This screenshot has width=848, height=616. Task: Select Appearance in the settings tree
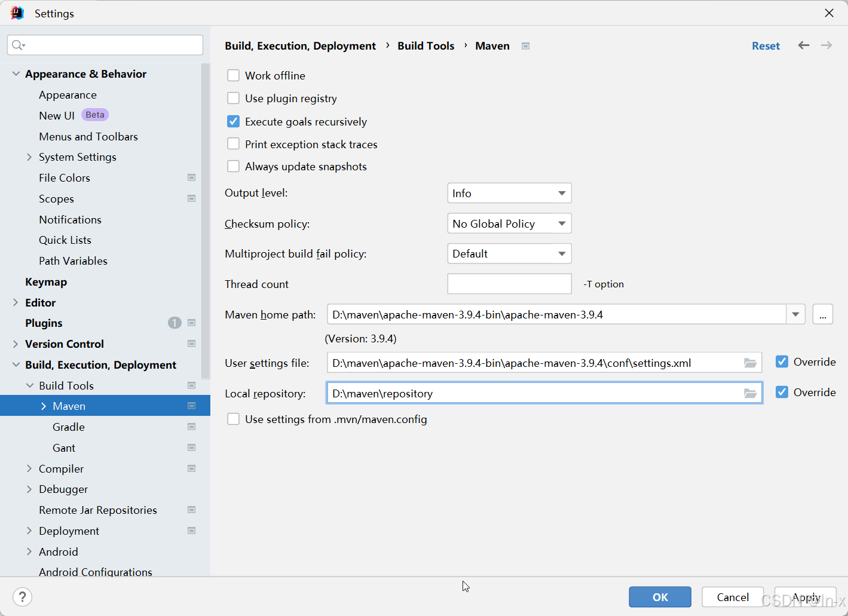pos(68,94)
